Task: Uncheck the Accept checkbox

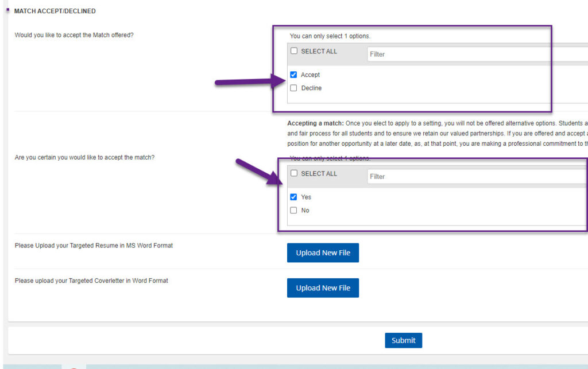Action: coord(294,75)
